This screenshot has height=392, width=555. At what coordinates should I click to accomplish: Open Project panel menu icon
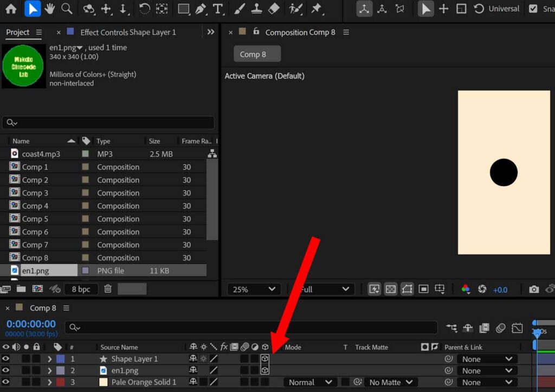[x=38, y=32]
